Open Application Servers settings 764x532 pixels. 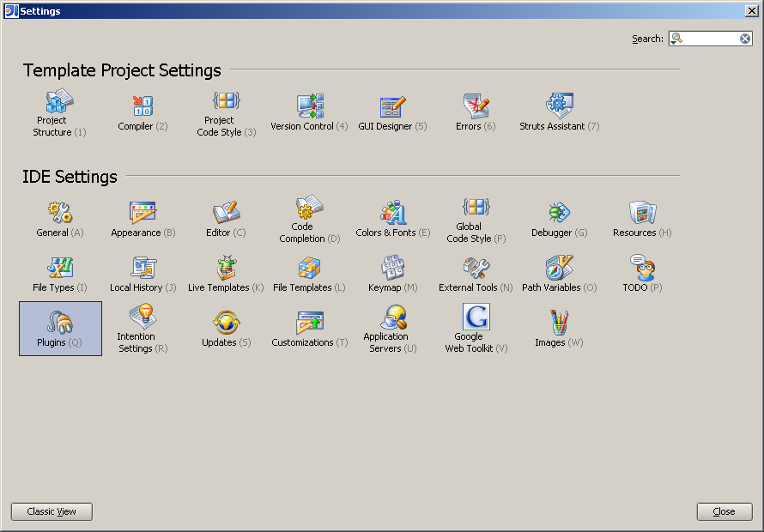[392, 329]
